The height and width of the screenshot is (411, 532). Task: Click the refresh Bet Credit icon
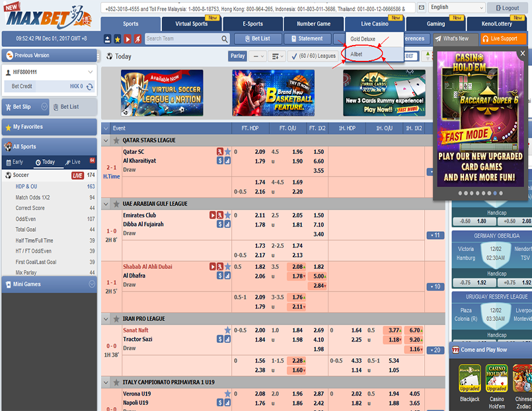(90, 87)
